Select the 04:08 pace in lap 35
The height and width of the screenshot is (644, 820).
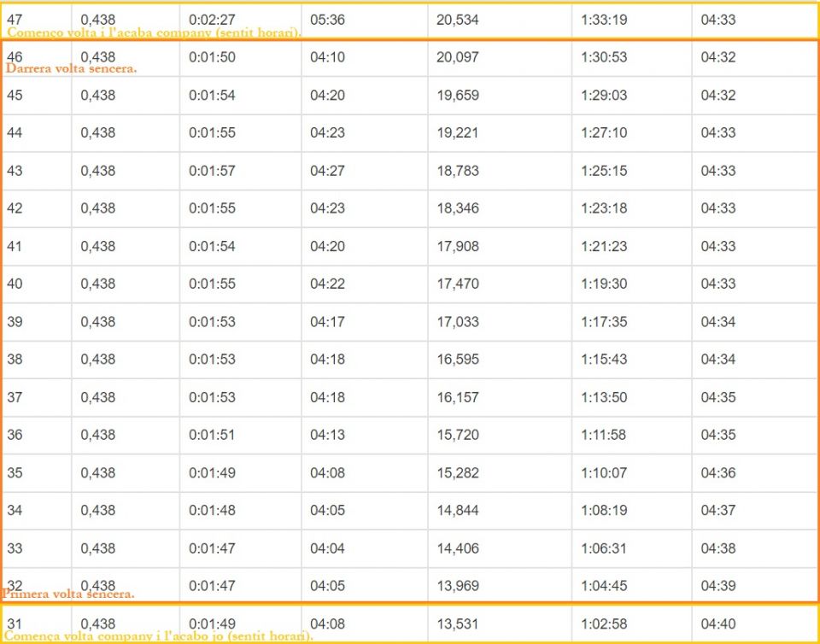327,473
